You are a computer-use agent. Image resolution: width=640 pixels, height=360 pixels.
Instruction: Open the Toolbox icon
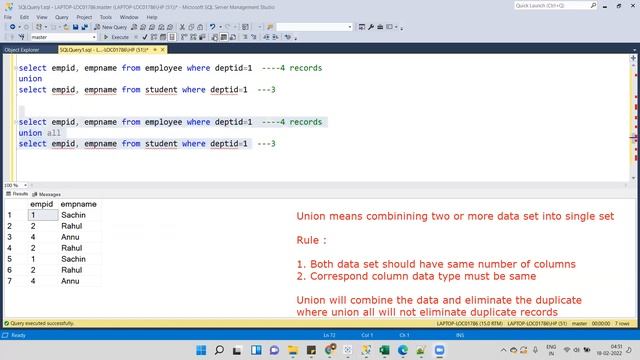pos(380,27)
